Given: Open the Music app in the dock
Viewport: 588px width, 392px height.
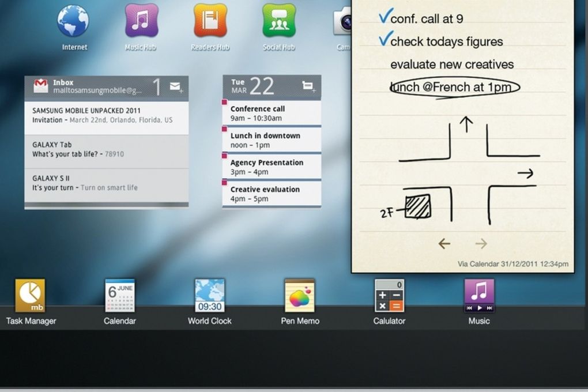Looking at the screenshot, I should [479, 296].
